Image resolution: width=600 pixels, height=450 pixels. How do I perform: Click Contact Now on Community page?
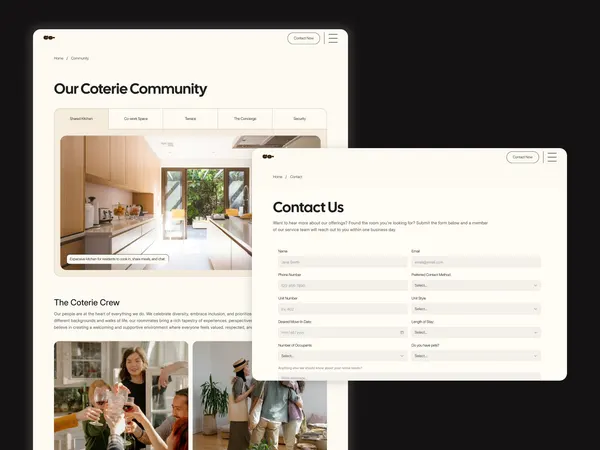[x=303, y=38]
